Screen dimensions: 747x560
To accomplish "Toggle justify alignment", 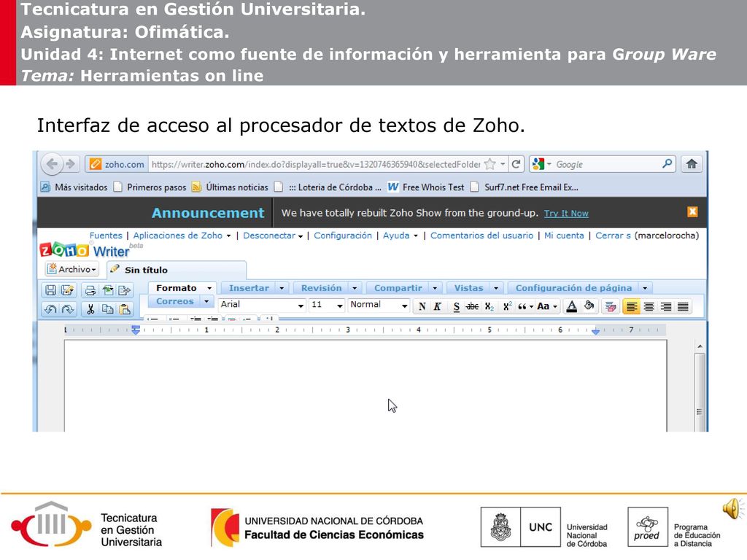I will coord(683,307).
